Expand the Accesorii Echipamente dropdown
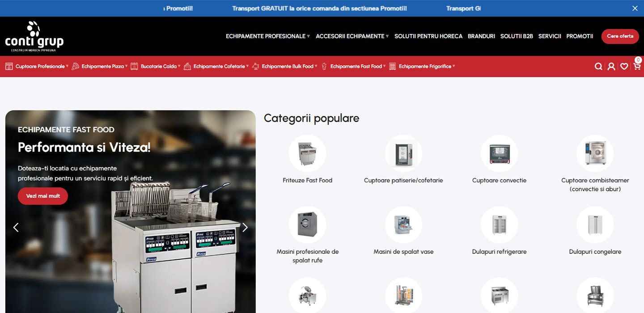 coord(352,36)
